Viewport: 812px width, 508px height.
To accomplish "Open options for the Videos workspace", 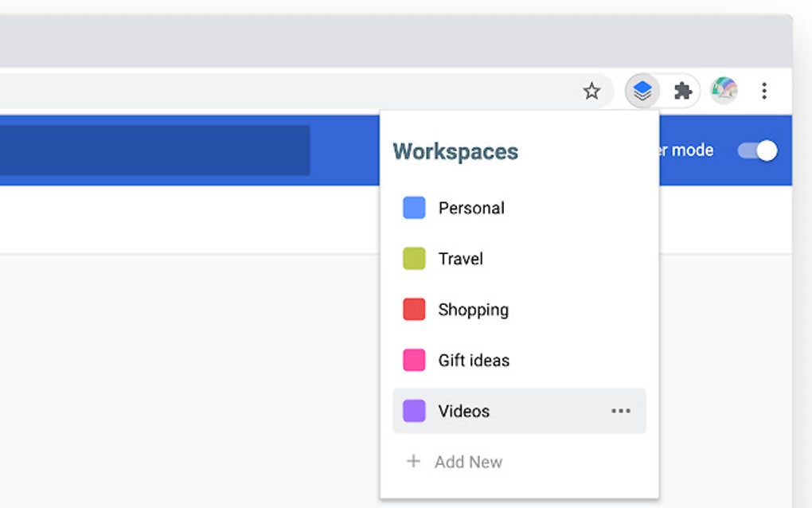I will 621,411.
